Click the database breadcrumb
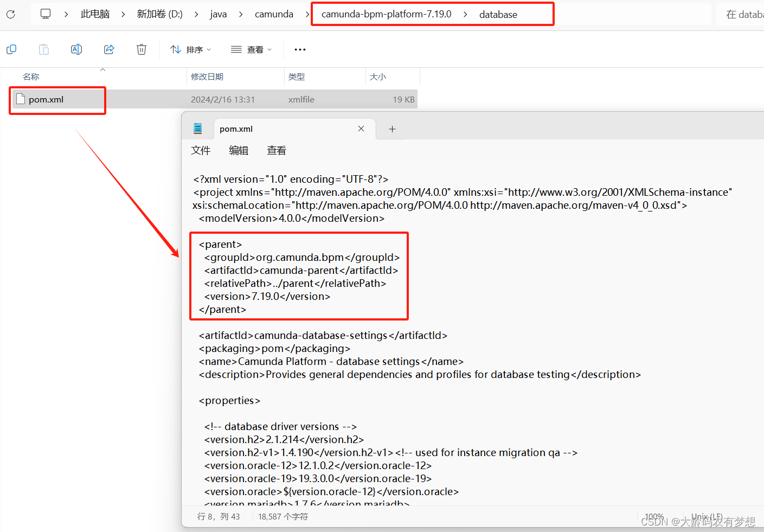The width and height of the screenshot is (764, 532). pyautogui.click(x=498, y=14)
